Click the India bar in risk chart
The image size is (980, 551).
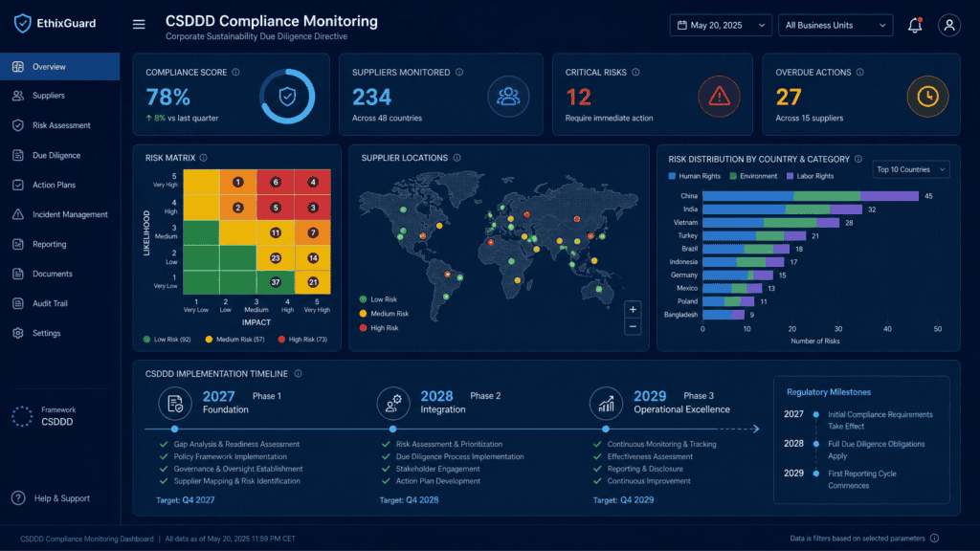point(782,209)
